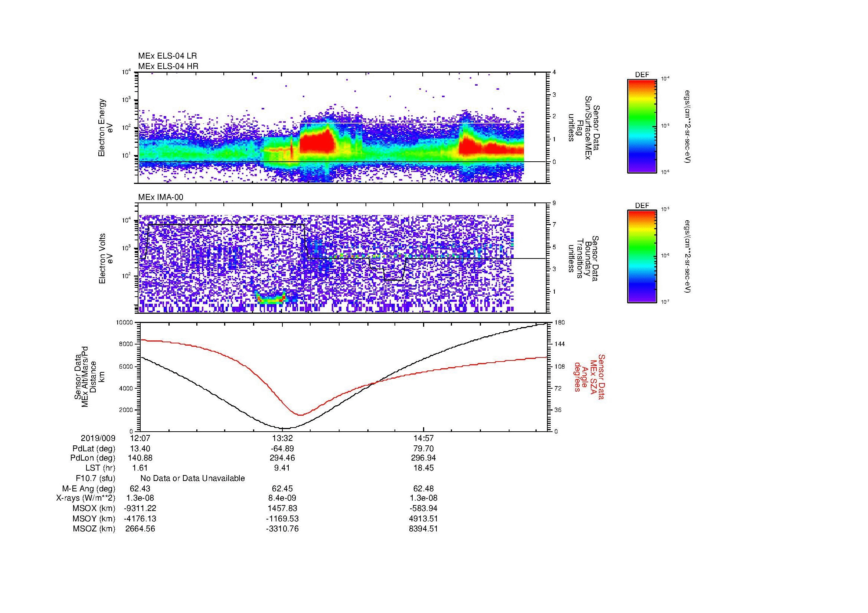The image size is (868, 613).
Task: Click MSOY value '-4176.13'
Action: (140, 518)
